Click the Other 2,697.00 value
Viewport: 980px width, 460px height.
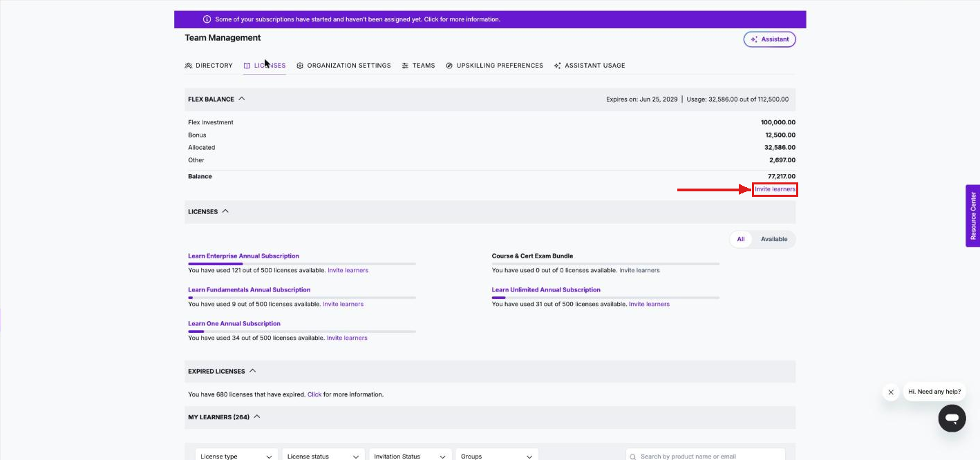pyautogui.click(x=782, y=160)
